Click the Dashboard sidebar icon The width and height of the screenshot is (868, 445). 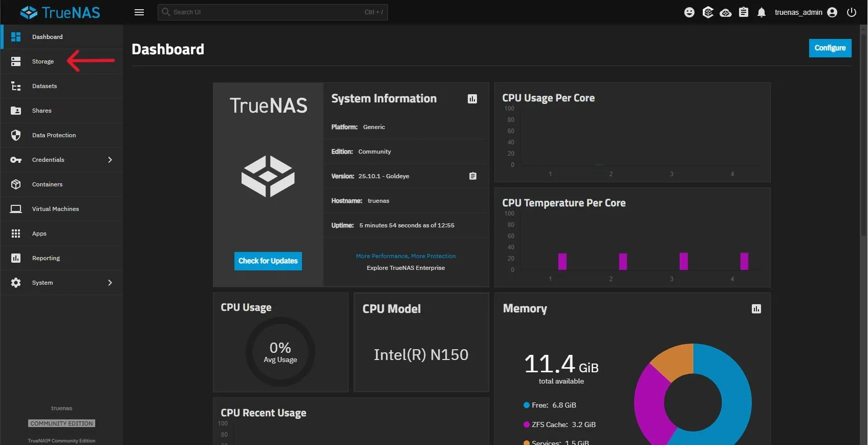pyautogui.click(x=16, y=37)
